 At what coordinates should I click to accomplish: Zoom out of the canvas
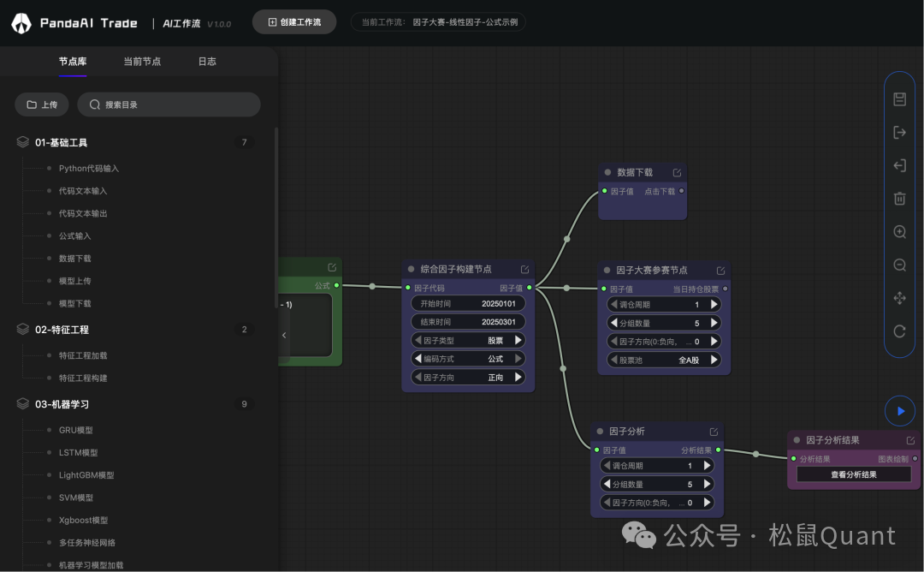coord(899,265)
